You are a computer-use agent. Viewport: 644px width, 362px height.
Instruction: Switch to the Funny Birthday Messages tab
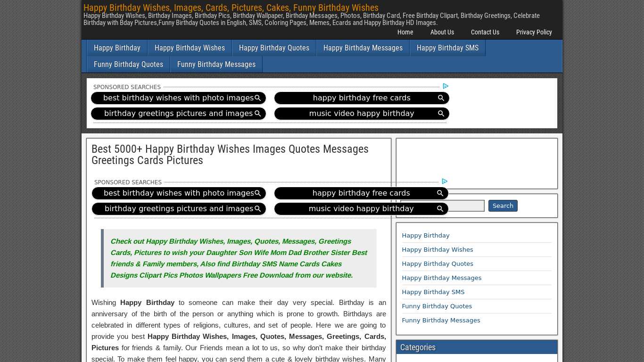point(216,64)
